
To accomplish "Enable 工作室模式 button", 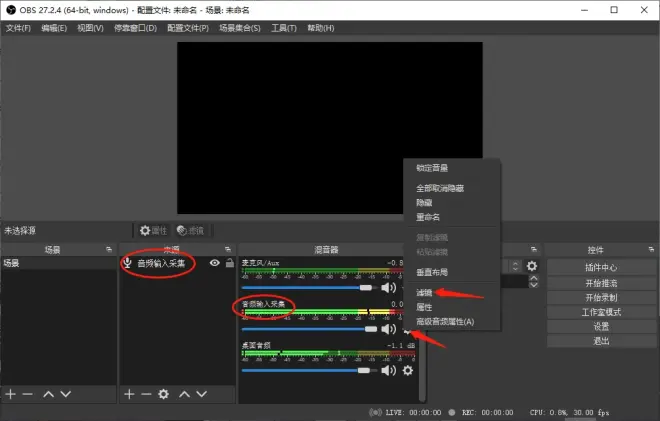I will (x=601, y=312).
